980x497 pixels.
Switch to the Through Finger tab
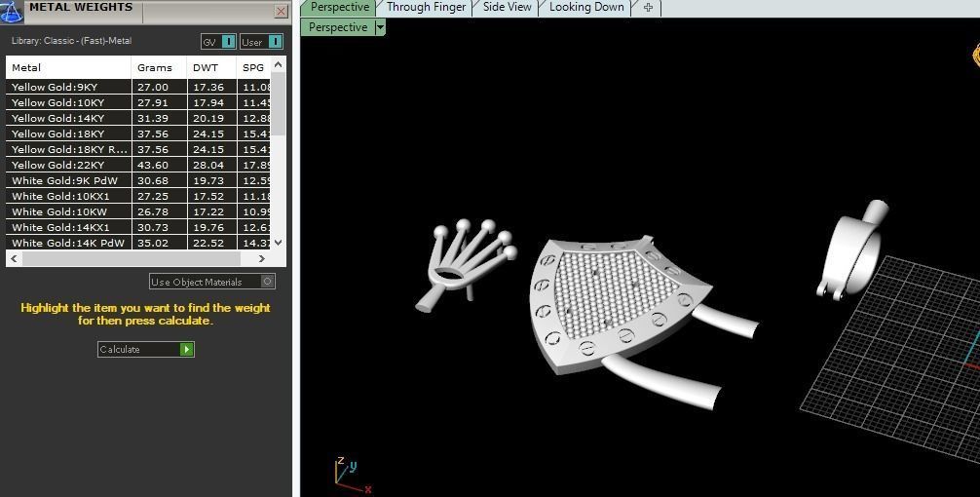click(x=426, y=8)
